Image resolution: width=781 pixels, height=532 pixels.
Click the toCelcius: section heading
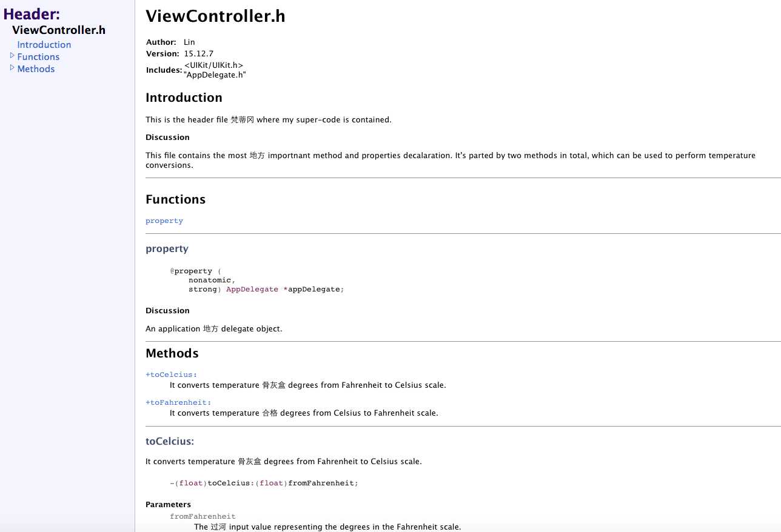[x=170, y=442]
